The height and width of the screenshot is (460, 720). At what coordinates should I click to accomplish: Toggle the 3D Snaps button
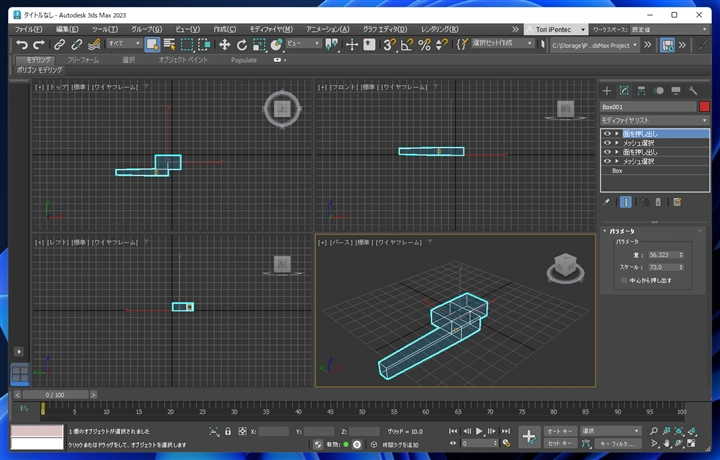tap(389, 45)
